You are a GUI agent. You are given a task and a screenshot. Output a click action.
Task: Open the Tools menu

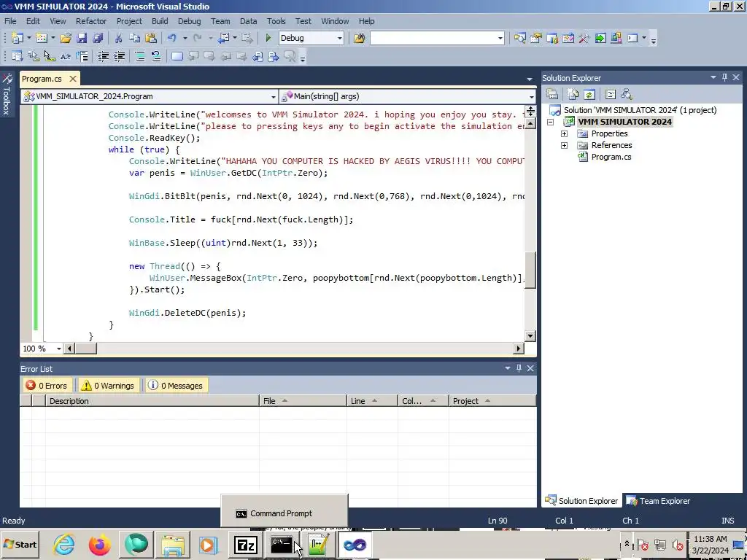(x=276, y=21)
